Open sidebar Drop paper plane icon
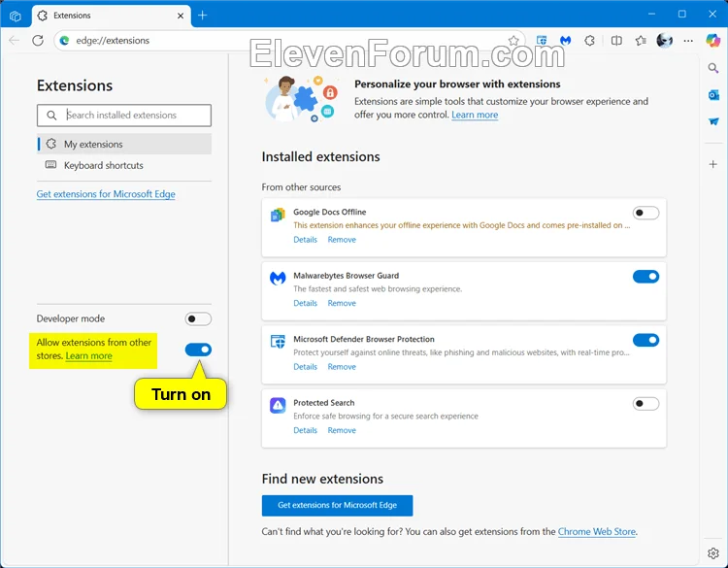 click(x=713, y=121)
